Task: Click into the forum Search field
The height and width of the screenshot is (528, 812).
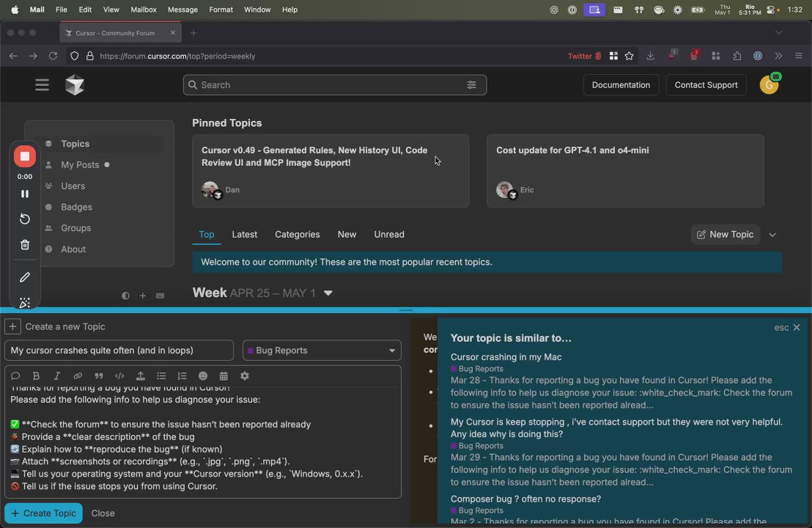Action: tap(334, 85)
